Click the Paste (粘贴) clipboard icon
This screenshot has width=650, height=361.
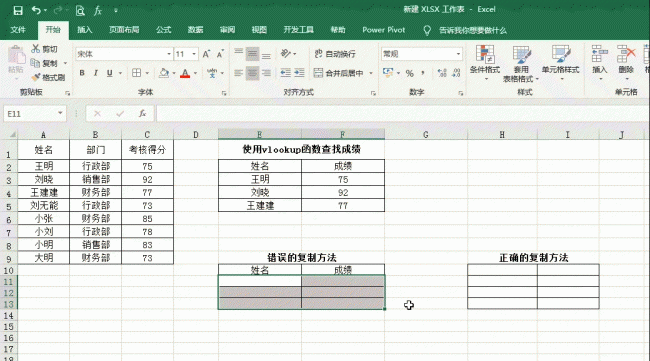click(16, 56)
